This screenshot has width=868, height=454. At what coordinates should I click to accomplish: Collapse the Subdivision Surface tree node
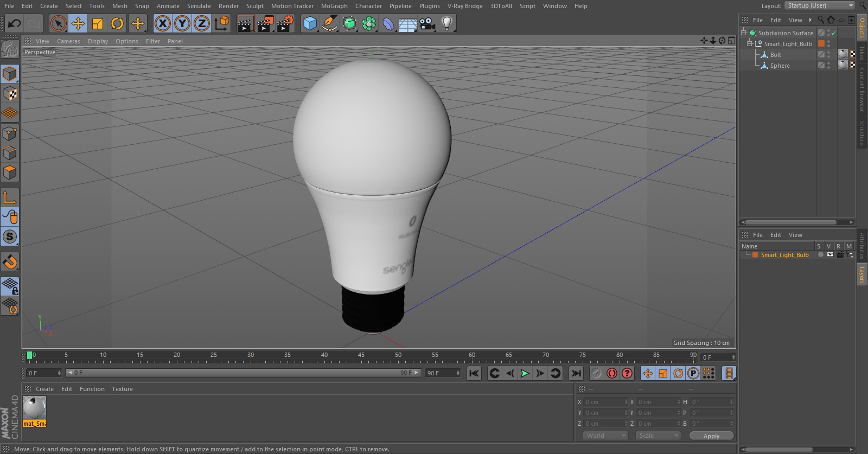pos(744,33)
